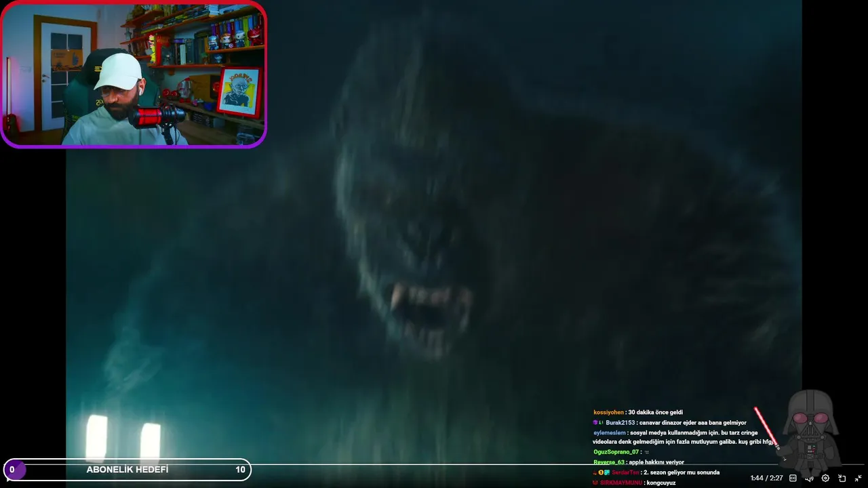868x488 pixels.
Task: Select chat username SIRKMAYMUNU
Action: click(x=620, y=483)
